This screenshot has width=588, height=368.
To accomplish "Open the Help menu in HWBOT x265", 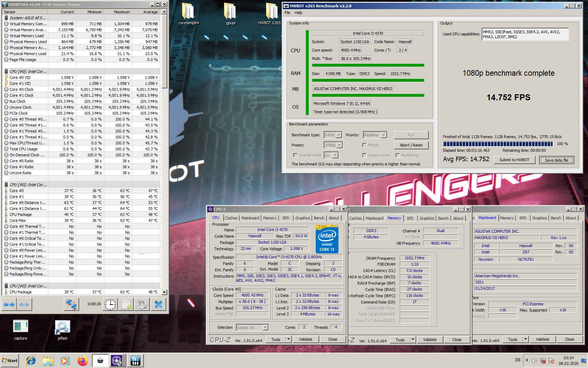I will click(x=298, y=13).
